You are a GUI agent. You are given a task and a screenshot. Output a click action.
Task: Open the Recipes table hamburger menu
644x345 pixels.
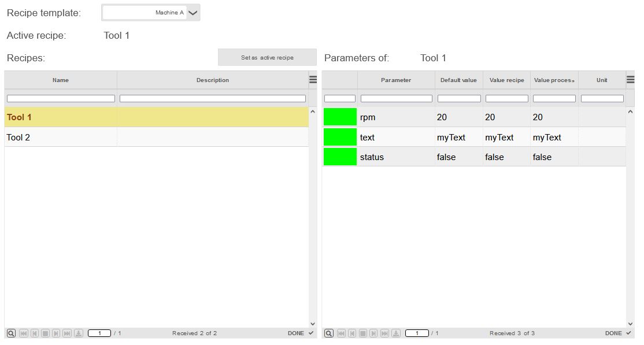click(x=313, y=80)
